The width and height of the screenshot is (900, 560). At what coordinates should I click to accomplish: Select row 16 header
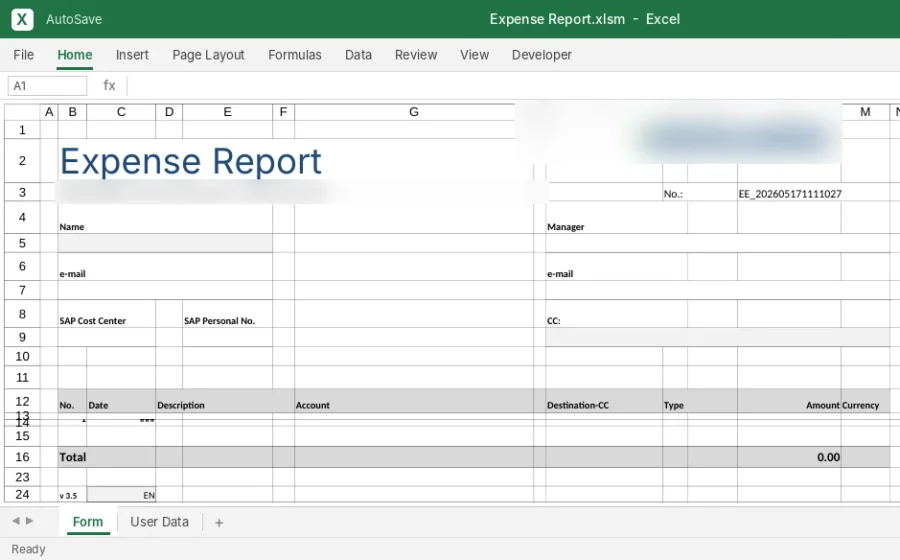click(22, 457)
